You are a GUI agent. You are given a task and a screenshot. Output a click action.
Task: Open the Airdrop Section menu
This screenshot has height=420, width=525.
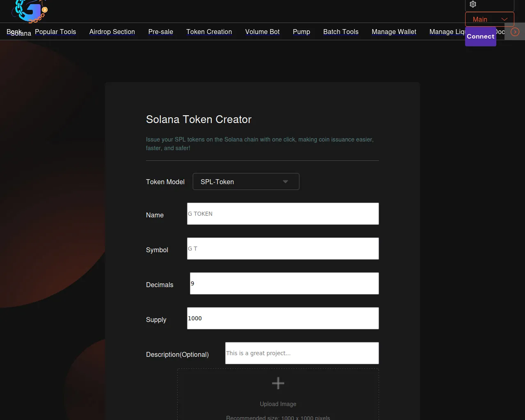(x=112, y=32)
